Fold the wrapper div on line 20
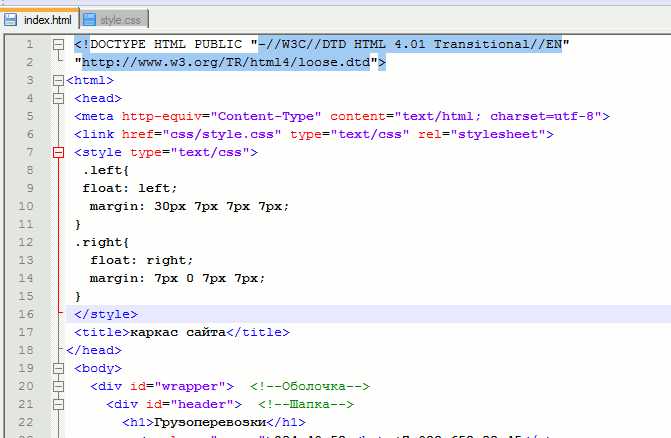This screenshot has height=438, width=671. 58,386
